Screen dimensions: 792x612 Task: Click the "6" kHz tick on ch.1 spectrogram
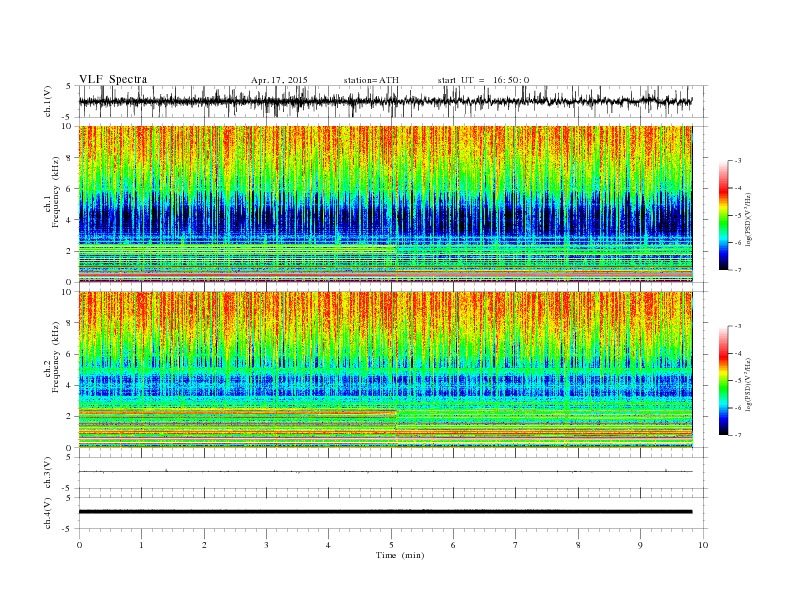(x=69, y=189)
